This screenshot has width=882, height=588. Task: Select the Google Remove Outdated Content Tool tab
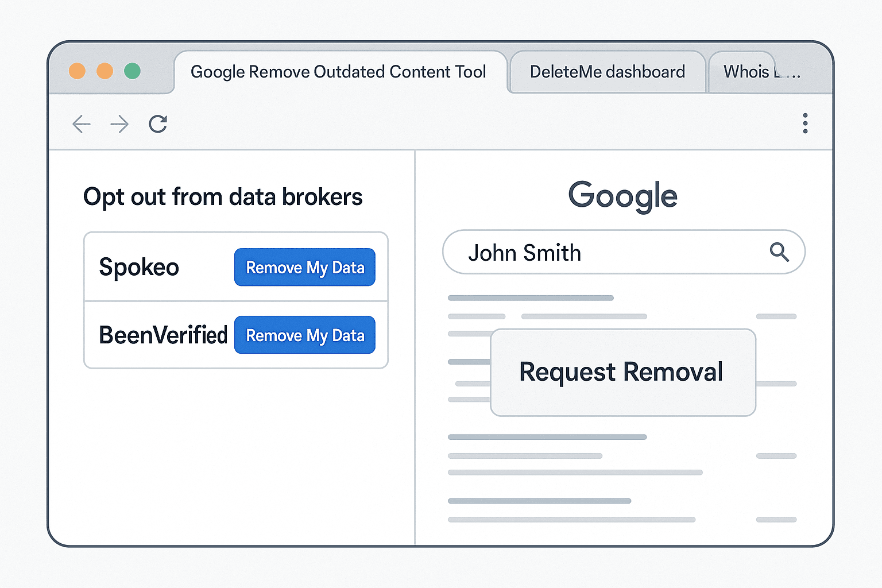point(341,72)
